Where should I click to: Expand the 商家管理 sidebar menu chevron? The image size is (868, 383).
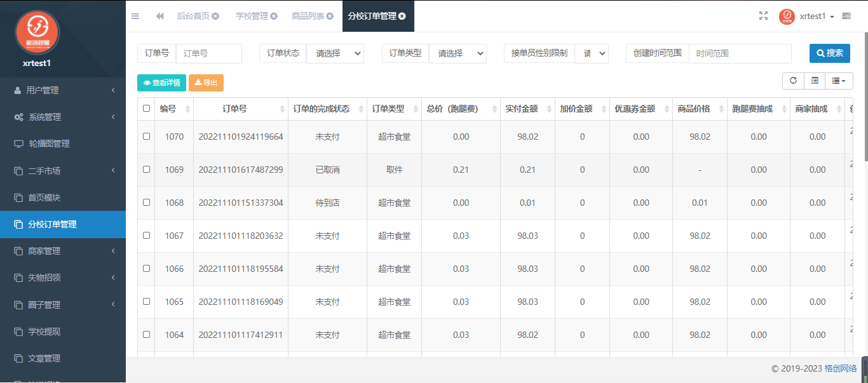113,251
